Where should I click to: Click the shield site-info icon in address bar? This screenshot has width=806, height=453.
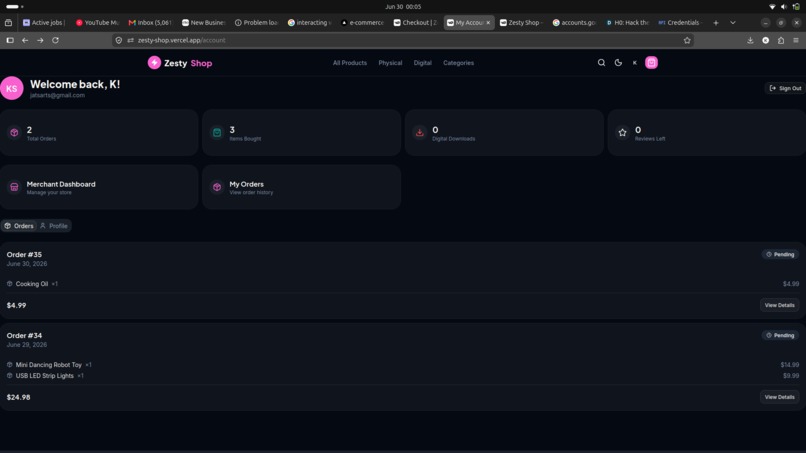click(x=119, y=40)
